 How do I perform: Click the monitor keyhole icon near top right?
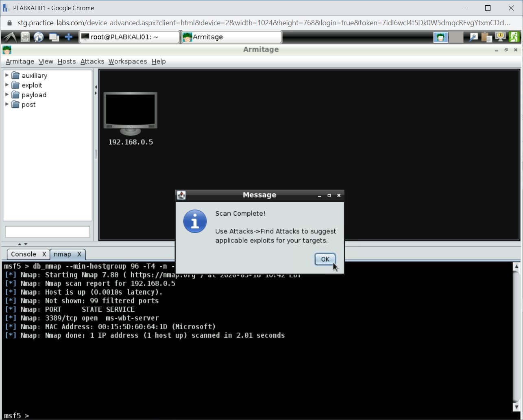500,37
